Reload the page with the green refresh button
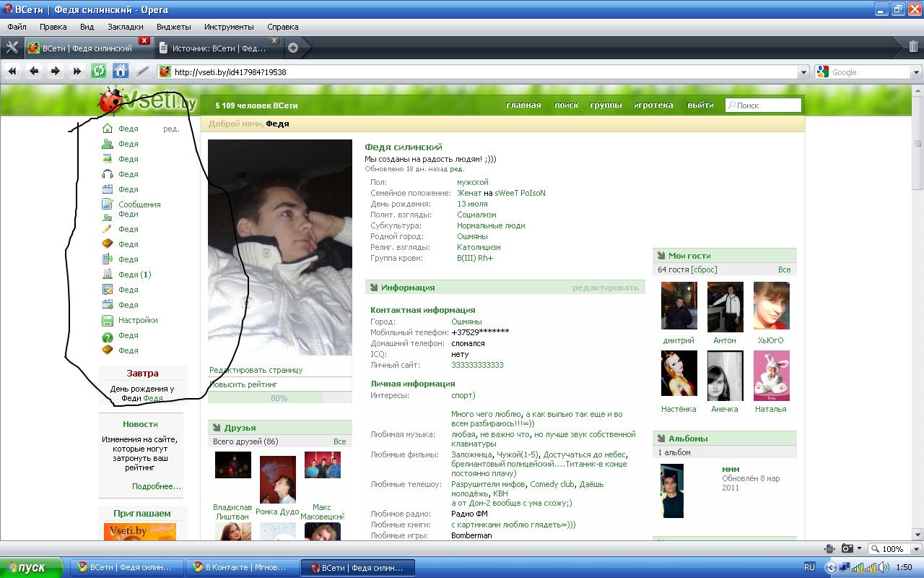The width and height of the screenshot is (924, 578). [98, 71]
